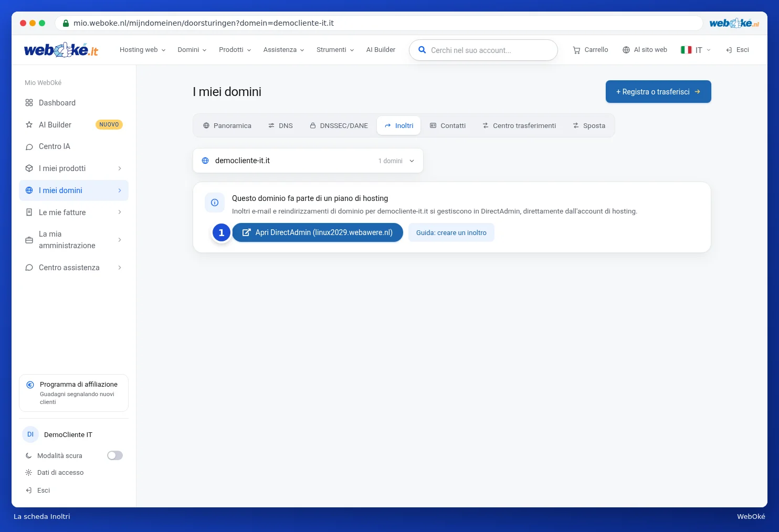This screenshot has height=532, width=779.
Task: Open the Strumenti dropdown menu
Action: (335, 50)
